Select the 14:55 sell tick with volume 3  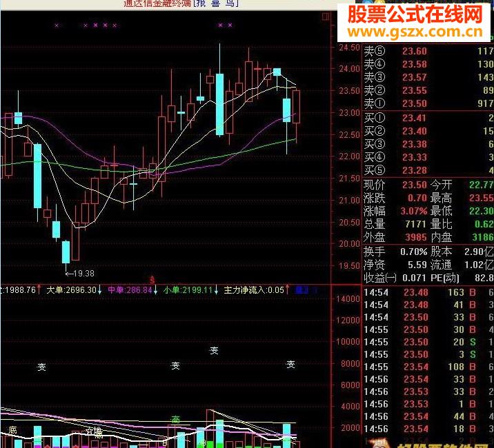pos(428,354)
